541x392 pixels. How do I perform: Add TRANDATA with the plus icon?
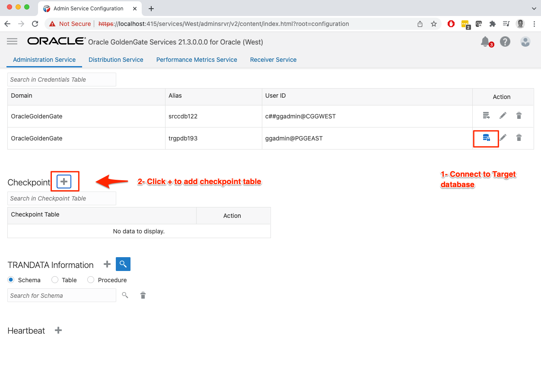click(107, 264)
